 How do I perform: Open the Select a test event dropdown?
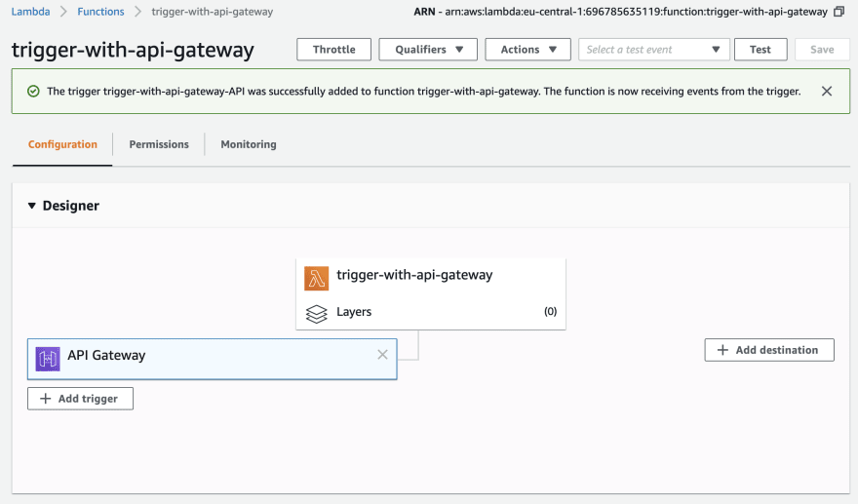654,50
